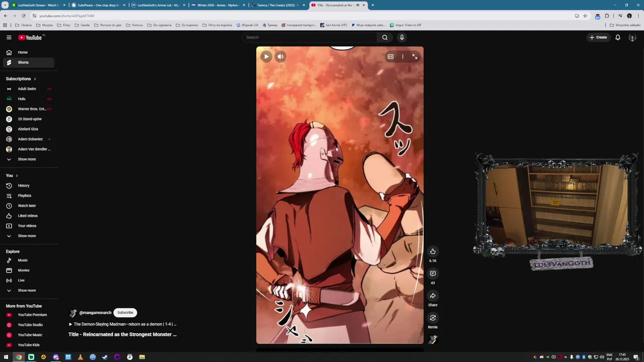The width and height of the screenshot is (644, 362).
Task: Play the paused Short
Action: click(266, 57)
